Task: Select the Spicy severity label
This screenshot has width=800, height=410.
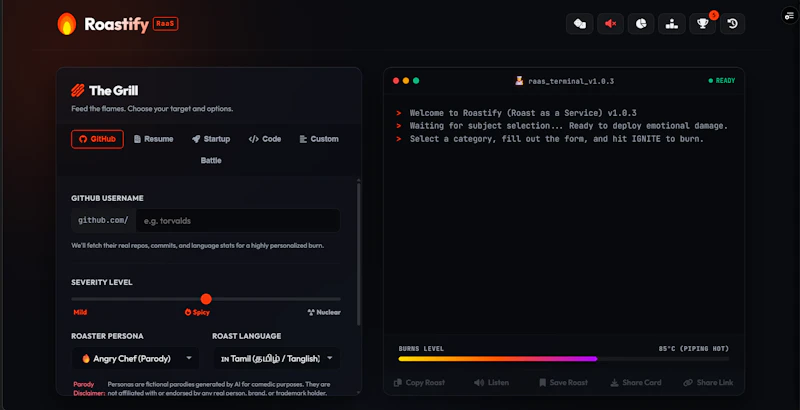Action: pyautogui.click(x=197, y=312)
